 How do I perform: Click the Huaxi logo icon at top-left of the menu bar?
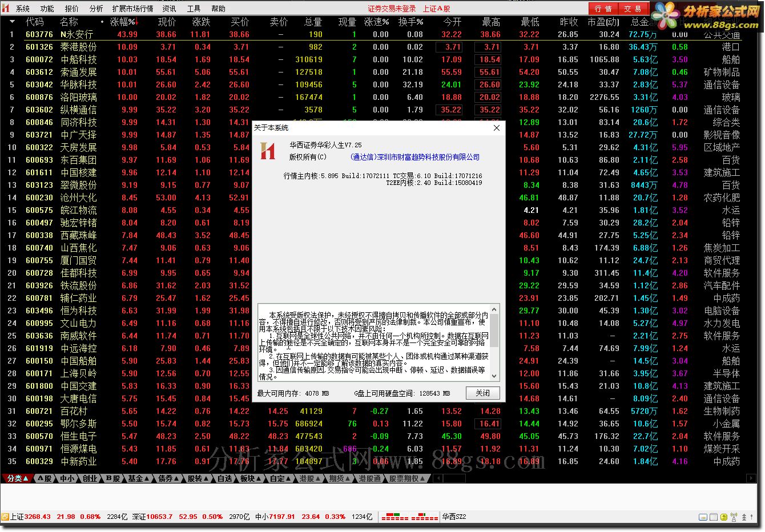point(6,9)
